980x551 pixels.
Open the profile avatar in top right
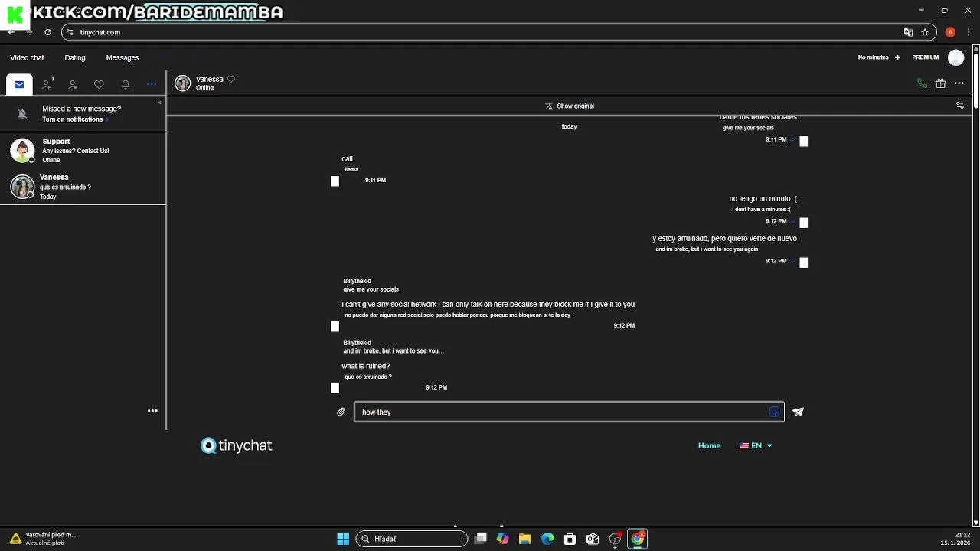coord(955,57)
